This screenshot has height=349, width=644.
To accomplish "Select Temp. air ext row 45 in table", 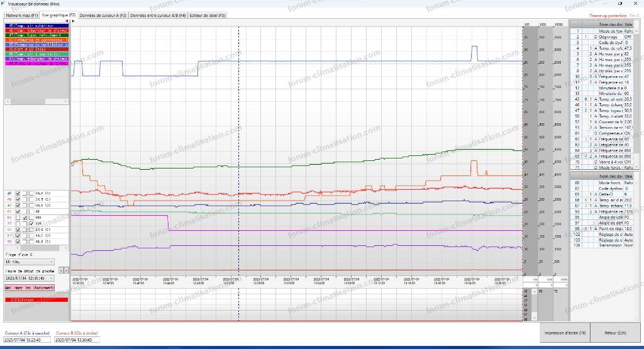I will tap(603, 99).
